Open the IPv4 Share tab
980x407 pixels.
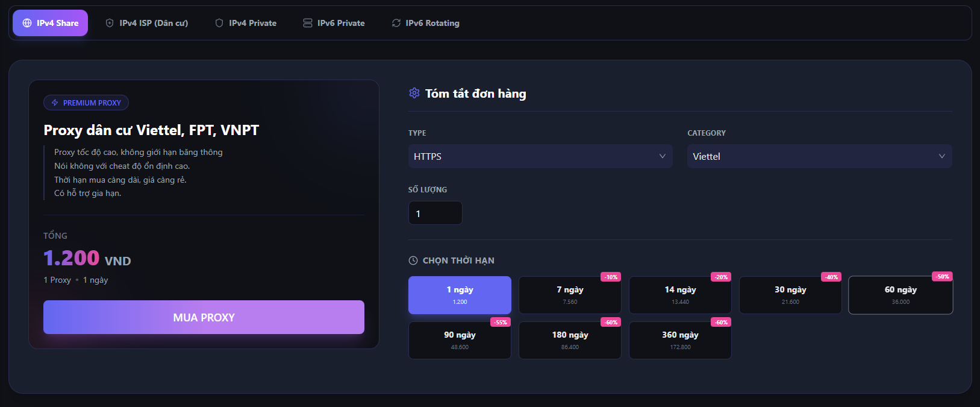[x=50, y=23]
